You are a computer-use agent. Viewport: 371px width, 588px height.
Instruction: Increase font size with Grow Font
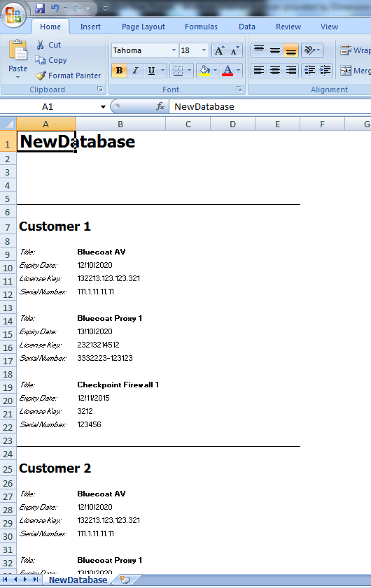click(x=219, y=50)
